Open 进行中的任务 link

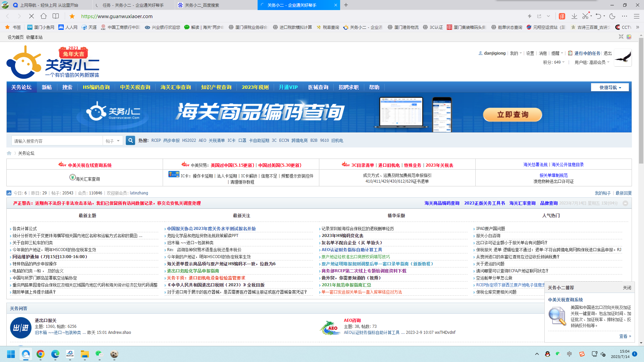pyautogui.click(x=587, y=53)
